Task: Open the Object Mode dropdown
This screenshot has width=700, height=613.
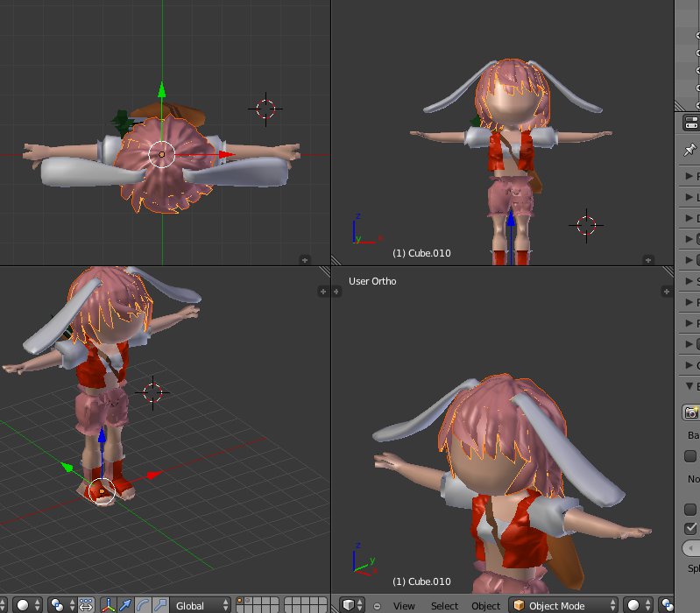Action: [563, 605]
